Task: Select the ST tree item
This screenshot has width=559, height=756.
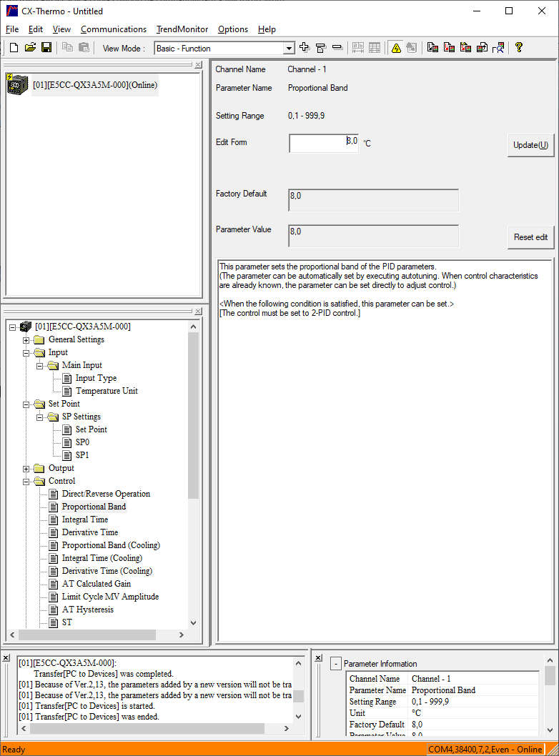Action: 67,622
